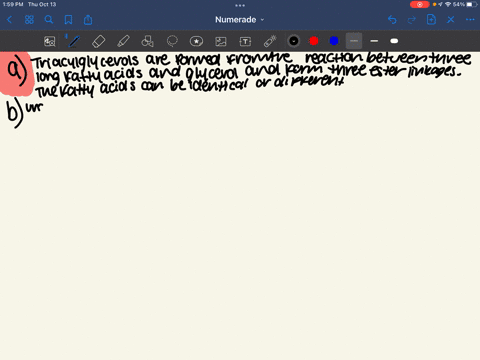The image size is (480, 360).
Task: Close the document with the X icon
Action: tap(451, 20)
